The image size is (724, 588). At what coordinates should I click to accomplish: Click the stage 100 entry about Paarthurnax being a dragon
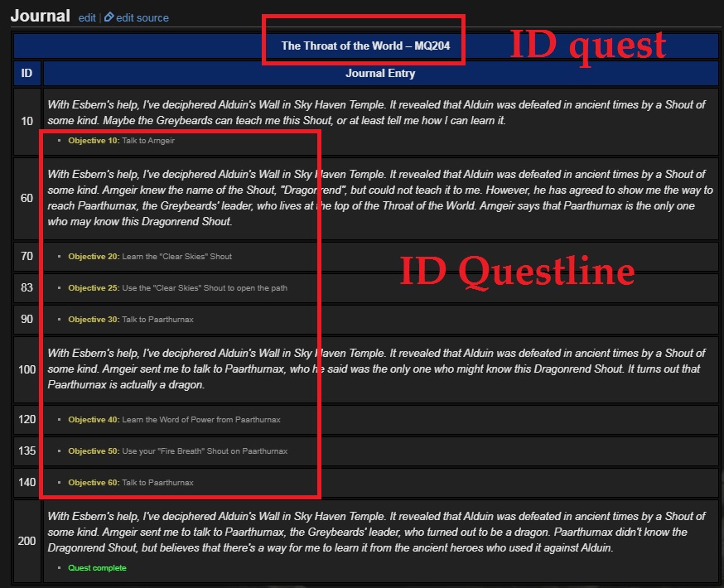pos(376,369)
